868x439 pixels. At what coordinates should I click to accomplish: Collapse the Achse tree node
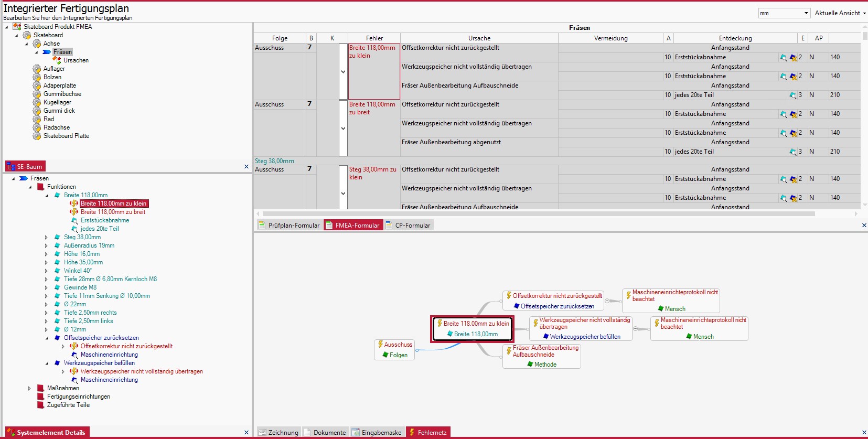(26, 44)
